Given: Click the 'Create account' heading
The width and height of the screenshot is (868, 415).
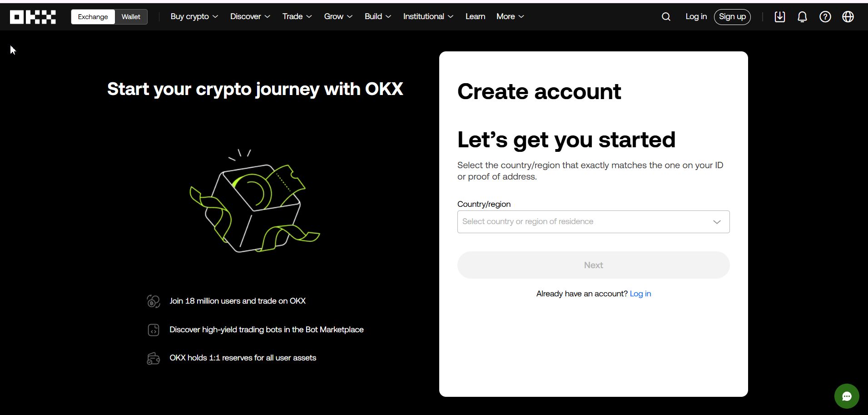Looking at the screenshot, I should 539,92.
